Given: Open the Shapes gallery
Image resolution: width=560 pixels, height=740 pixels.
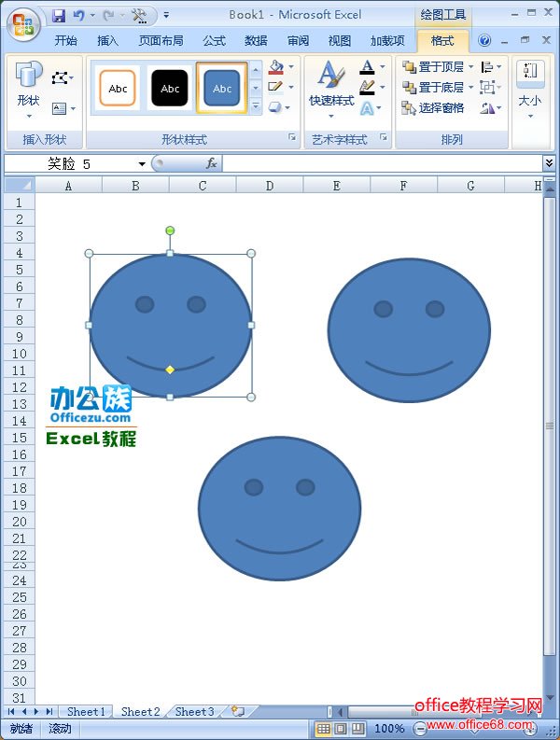Looking at the screenshot, I should [29, 91].
